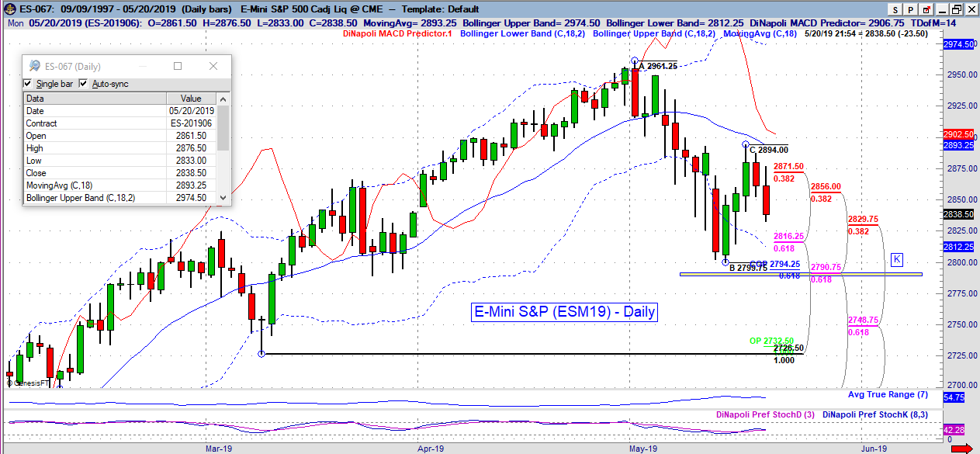Click the 2790.75 magenta retracement label
The image size is (980, 454).
point(826,268)
